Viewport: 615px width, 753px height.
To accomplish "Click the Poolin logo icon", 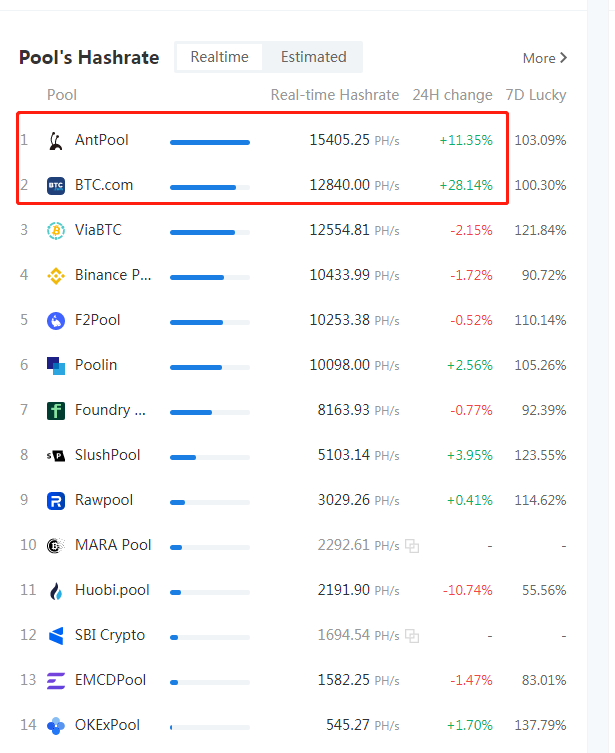I will click(56, 365).
